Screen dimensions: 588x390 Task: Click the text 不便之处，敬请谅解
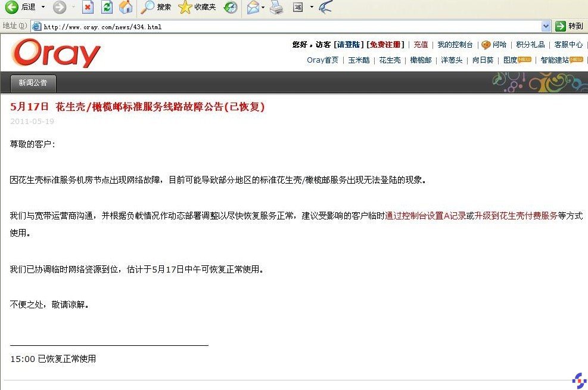pos(49,304)
